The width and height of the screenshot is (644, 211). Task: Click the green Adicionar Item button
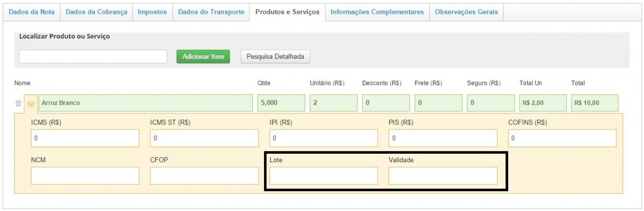[203, 56]
